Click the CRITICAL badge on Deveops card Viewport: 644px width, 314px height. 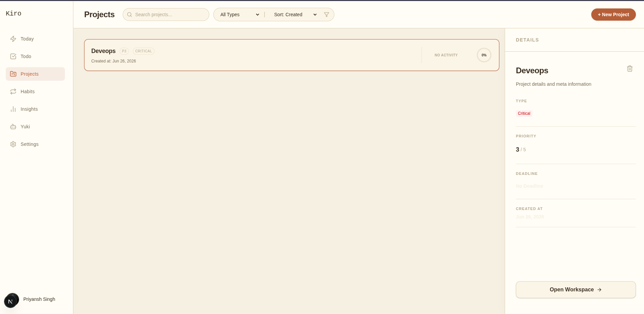[x=144, y=51]
